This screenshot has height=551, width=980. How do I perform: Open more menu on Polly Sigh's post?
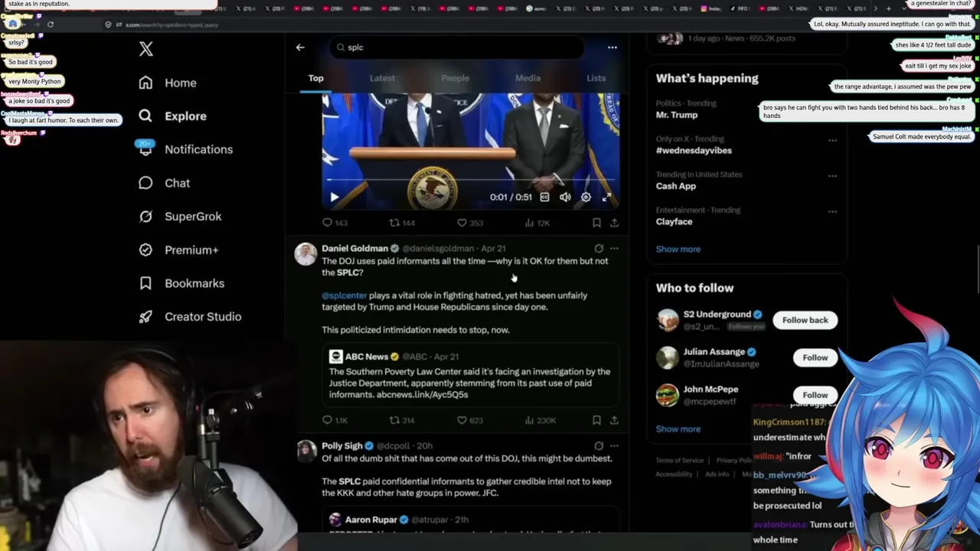pyautogui.click(x=614, y=445)
